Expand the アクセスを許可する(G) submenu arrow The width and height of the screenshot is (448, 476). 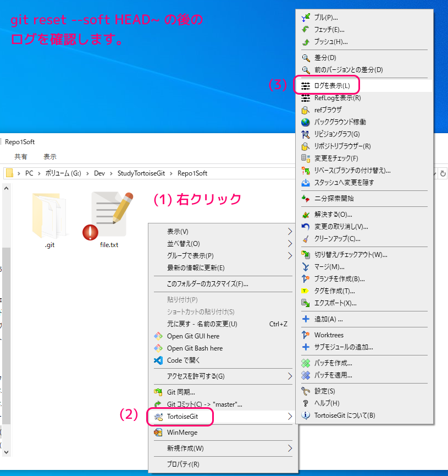click(290, 376)
